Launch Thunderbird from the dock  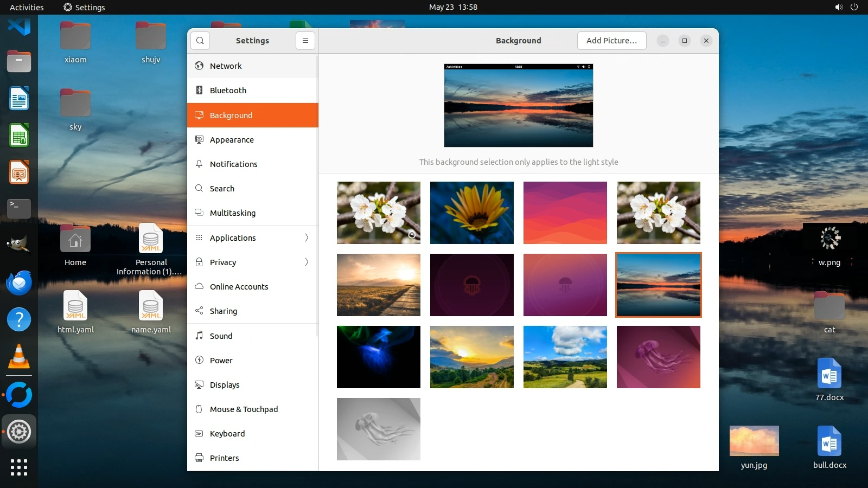point(19,283)
